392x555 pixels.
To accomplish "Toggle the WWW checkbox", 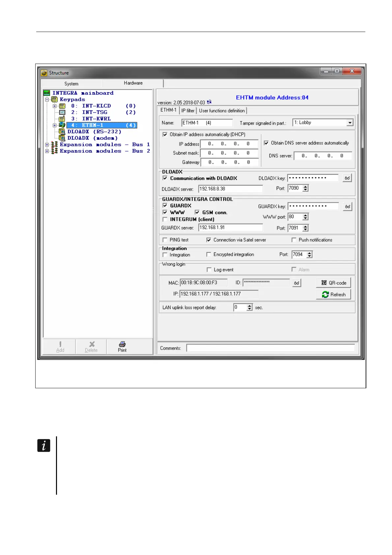I will click(x=165, y=212).
